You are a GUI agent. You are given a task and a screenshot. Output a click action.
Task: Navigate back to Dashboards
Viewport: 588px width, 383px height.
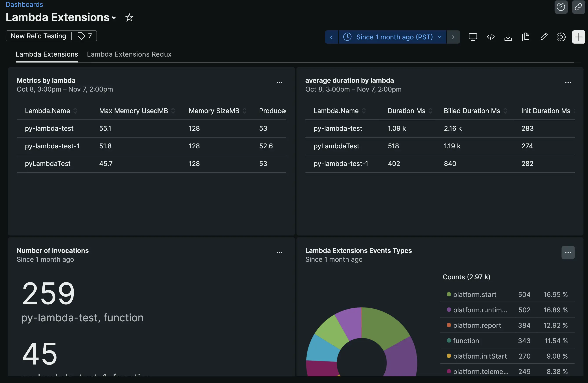[24, 4]
